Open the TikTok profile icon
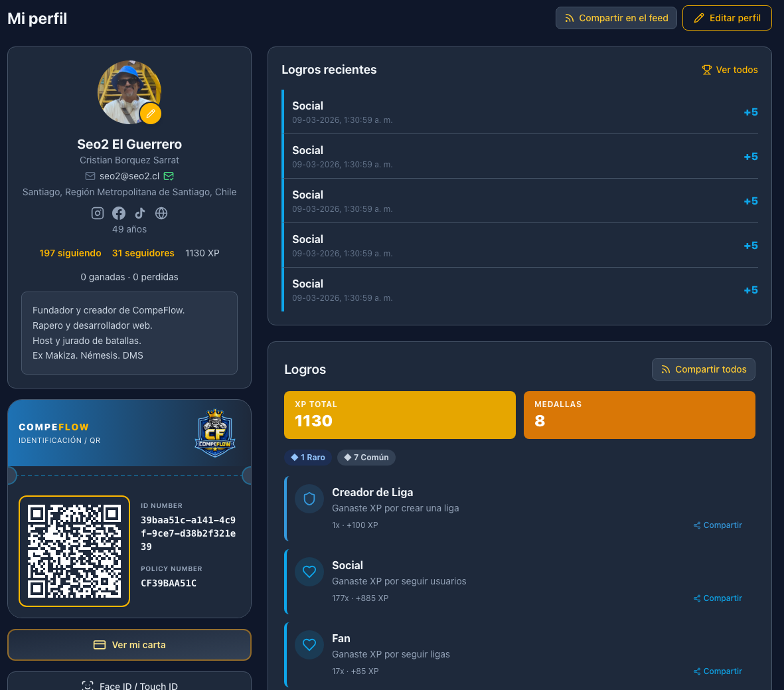Viewport: 784px width, 690px height. (140, 213)
